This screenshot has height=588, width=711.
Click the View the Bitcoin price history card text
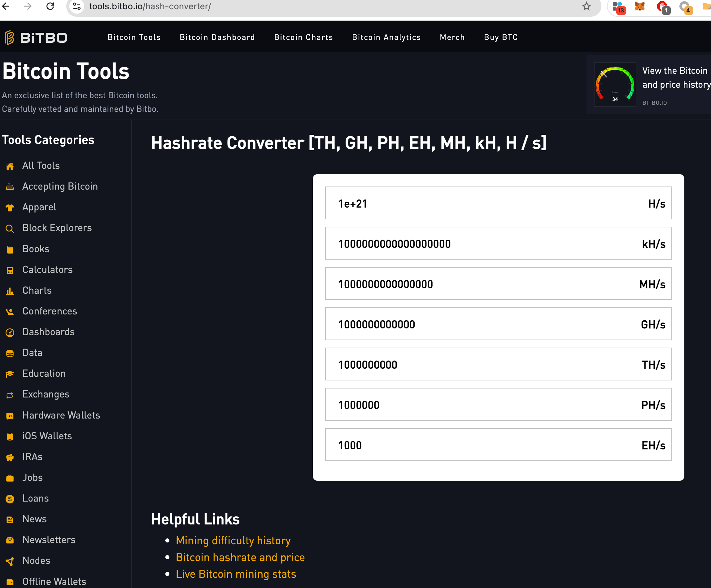point(676,77)
